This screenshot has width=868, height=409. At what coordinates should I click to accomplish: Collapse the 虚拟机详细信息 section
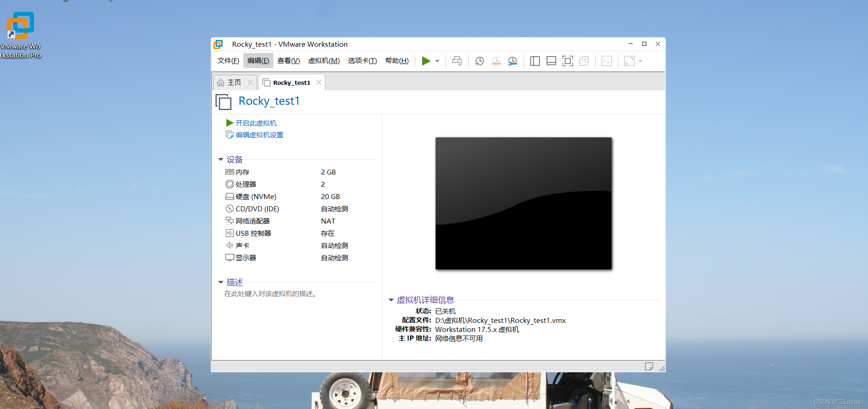[391, 300]
